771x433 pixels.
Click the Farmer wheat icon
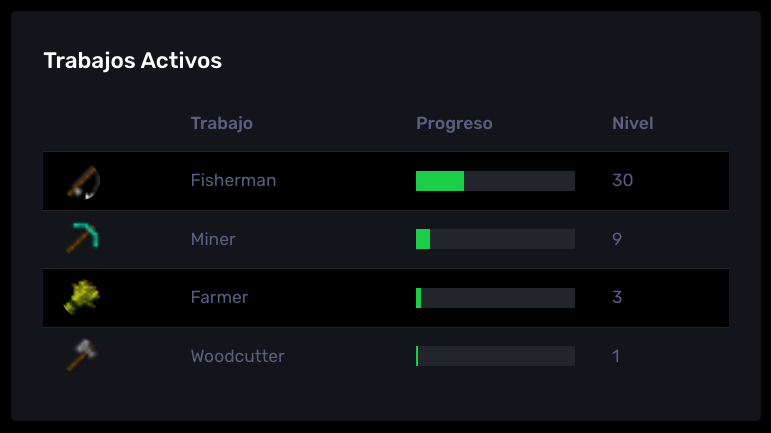point(82,297)
